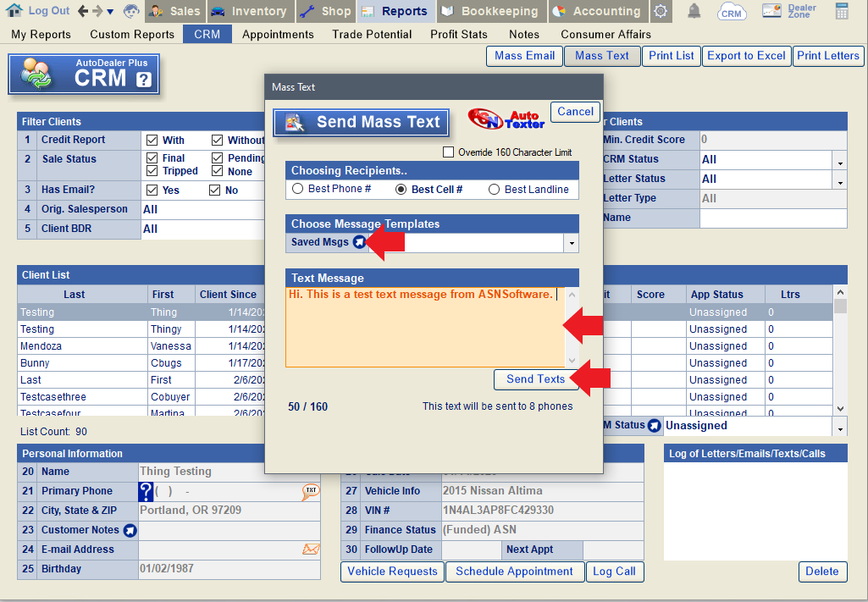Viewport: 868px width, 602px height.
Task: Click the Log Call button
Action: click(x=615, y=572)
